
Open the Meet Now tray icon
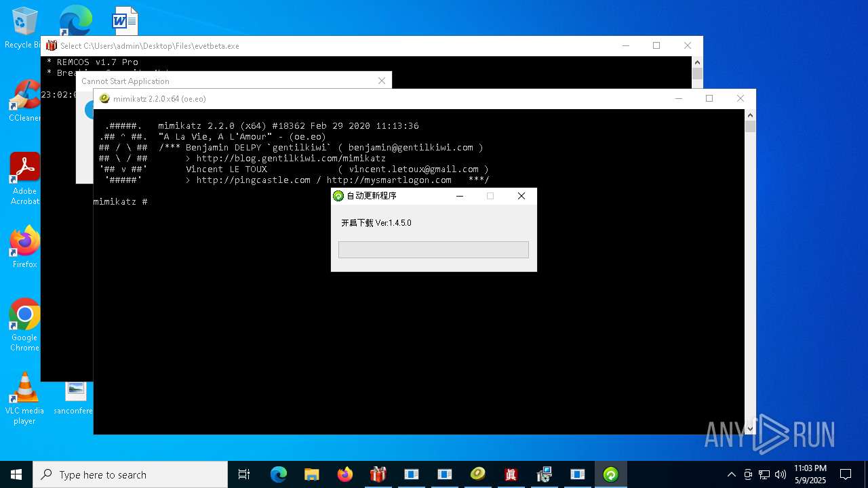point(748,474)
